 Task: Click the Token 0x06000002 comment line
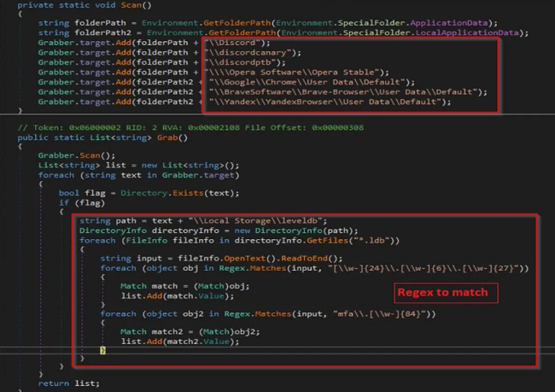click(190, 128)
